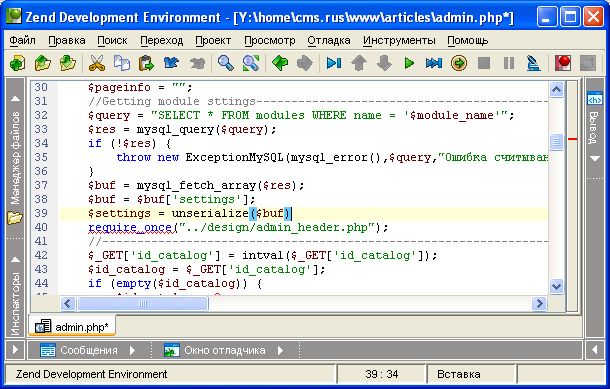Image resolution: width=610 pixels, height=389 pixels.
Task: Click the Вставка insert mode indicator
Action: [x=459, y=374]
